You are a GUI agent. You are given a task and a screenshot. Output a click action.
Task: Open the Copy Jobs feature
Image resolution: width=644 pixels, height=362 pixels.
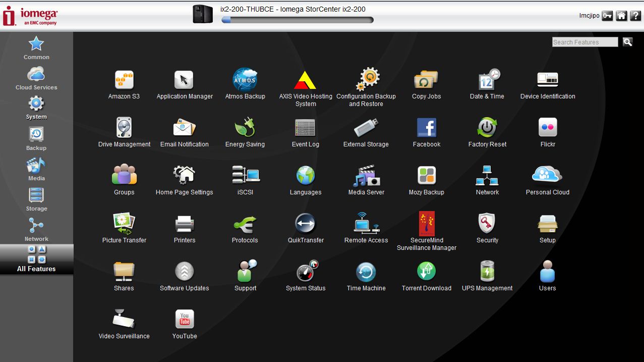pyautogui.click(x=427, y=84)
